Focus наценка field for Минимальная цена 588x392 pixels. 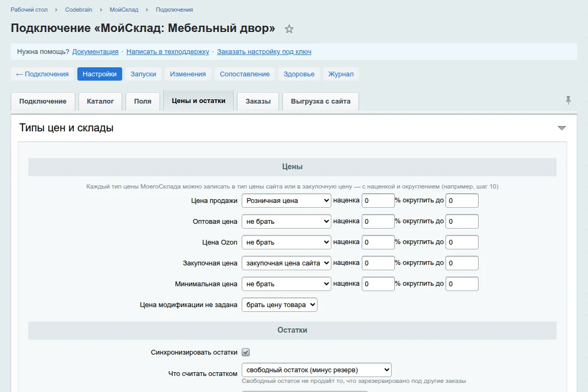coord(378,284)
